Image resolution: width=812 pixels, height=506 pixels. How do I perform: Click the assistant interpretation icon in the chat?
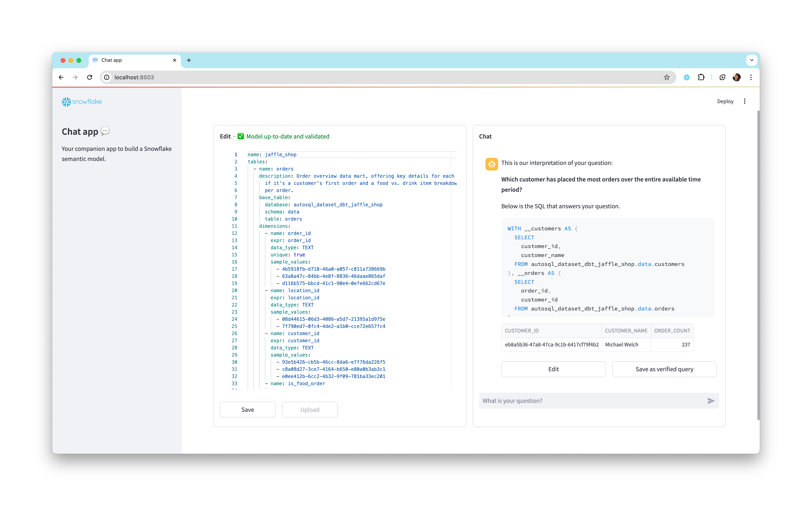tap(491, 164)
